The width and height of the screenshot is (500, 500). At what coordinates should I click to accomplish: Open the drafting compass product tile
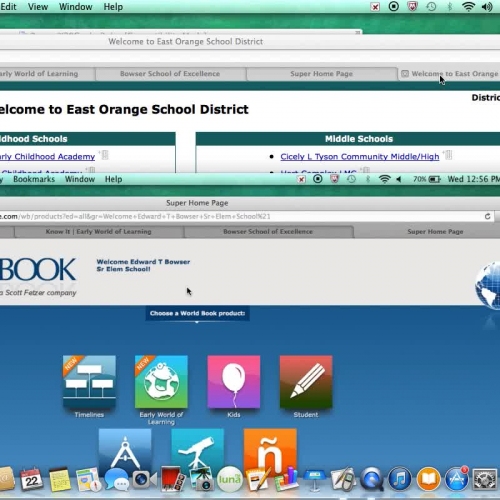125,448
